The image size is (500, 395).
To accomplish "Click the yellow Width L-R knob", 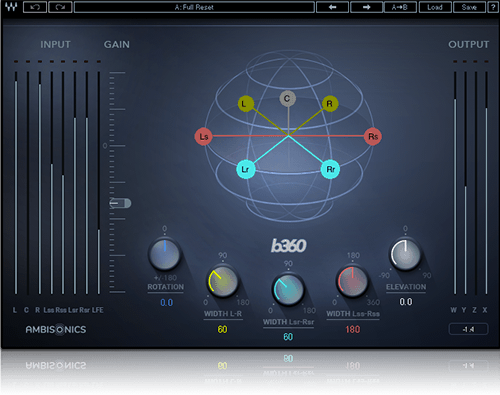I will [x=223, y=282].
